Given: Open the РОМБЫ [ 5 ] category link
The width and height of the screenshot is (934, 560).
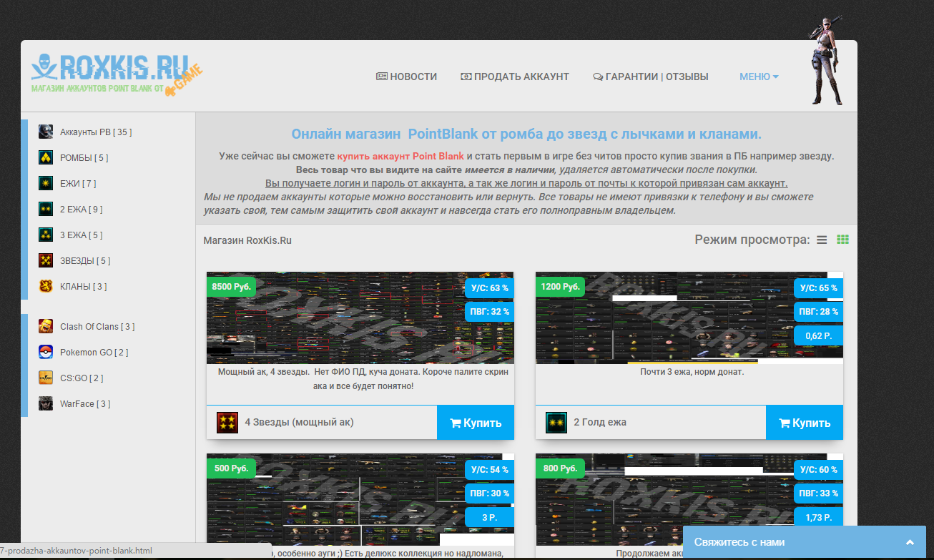Looking at the screenshot, I should pos(84,158).
